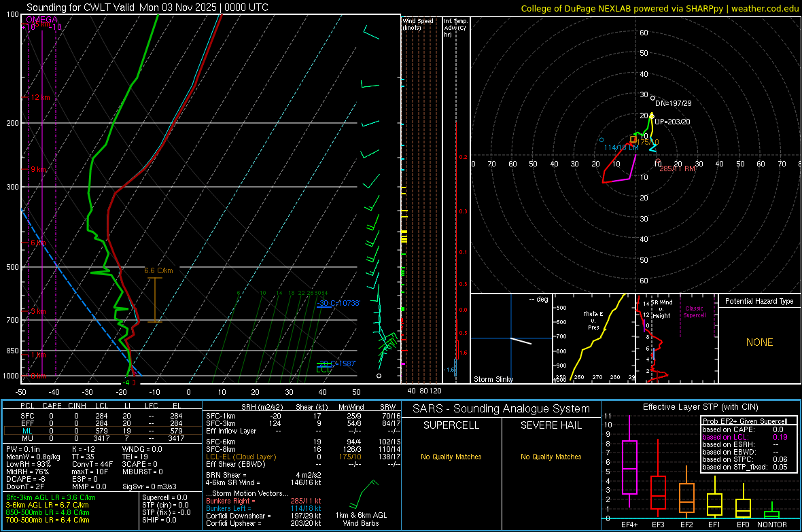Click the Potential Hazard Type heading
Image resolution: width=802 pixels, height=532 pixels.
click(x=759, y=301)
